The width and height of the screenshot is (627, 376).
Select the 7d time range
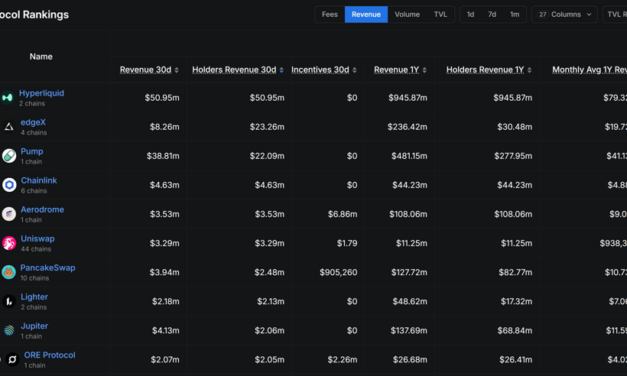[x=492, y=14]
